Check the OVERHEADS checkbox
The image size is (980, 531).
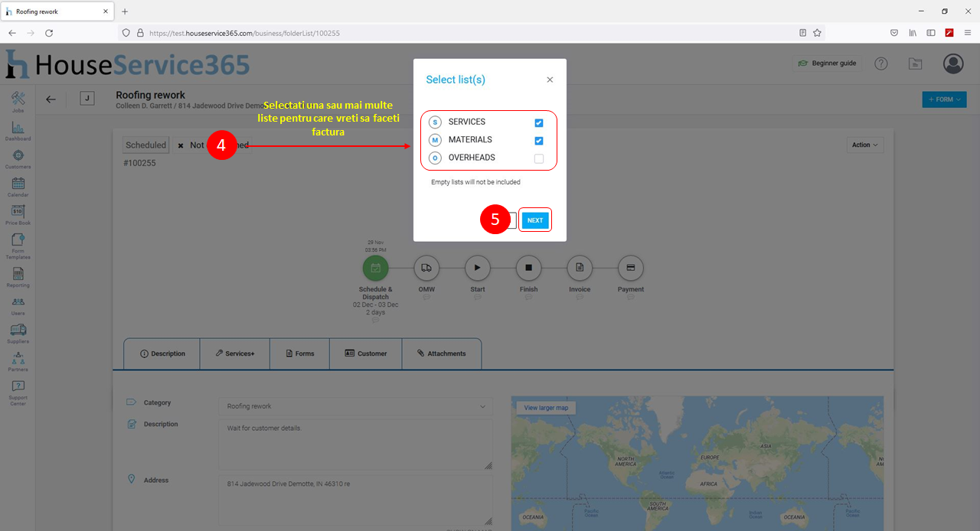539,158
